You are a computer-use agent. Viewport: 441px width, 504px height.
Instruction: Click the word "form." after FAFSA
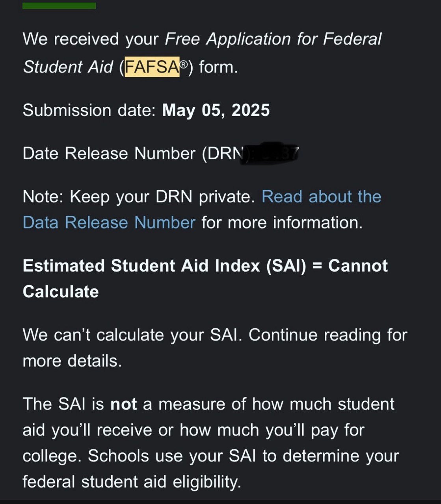click(x=218, y=67)
